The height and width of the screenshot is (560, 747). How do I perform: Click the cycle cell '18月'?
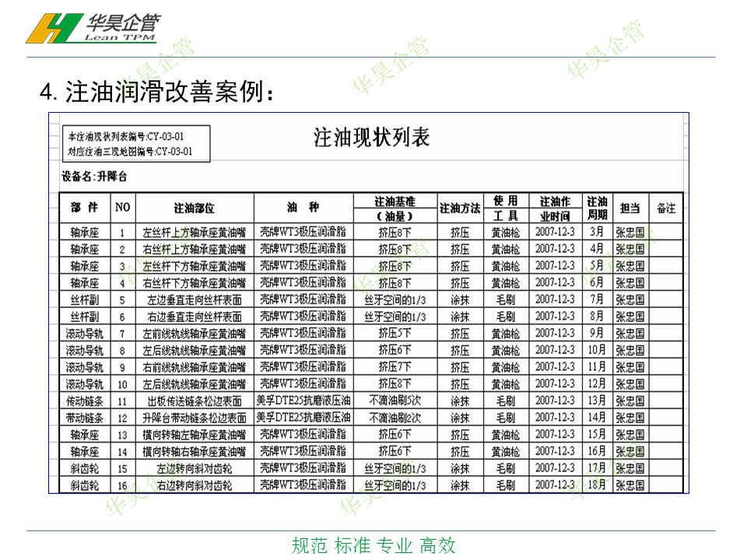[597, 485]
